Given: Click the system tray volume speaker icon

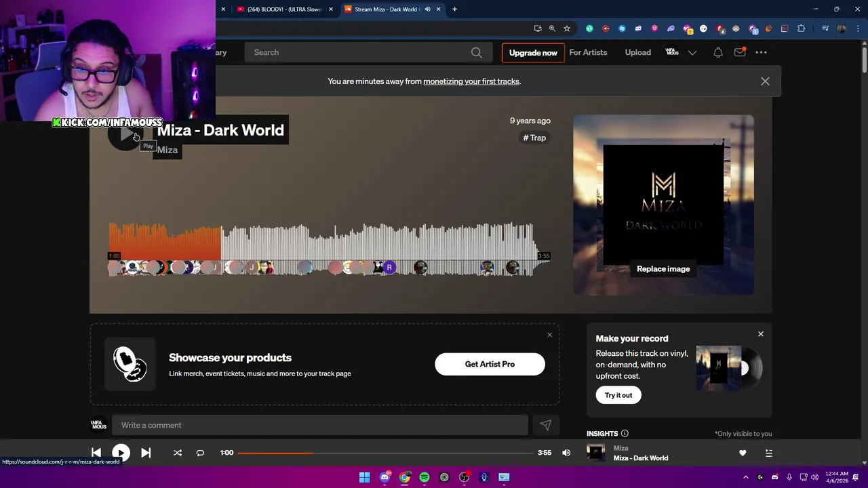Looking at the screenshot, I should tap(814, 477).
